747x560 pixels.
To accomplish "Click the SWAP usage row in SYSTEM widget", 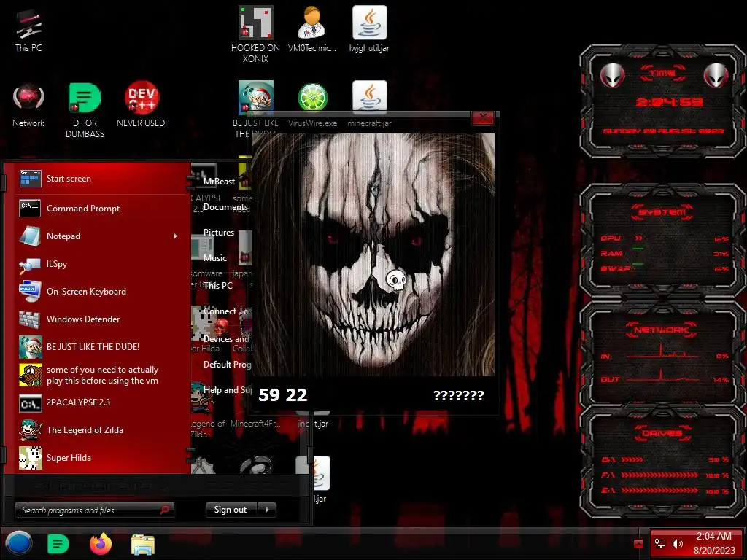I will [x=665, y=268].
